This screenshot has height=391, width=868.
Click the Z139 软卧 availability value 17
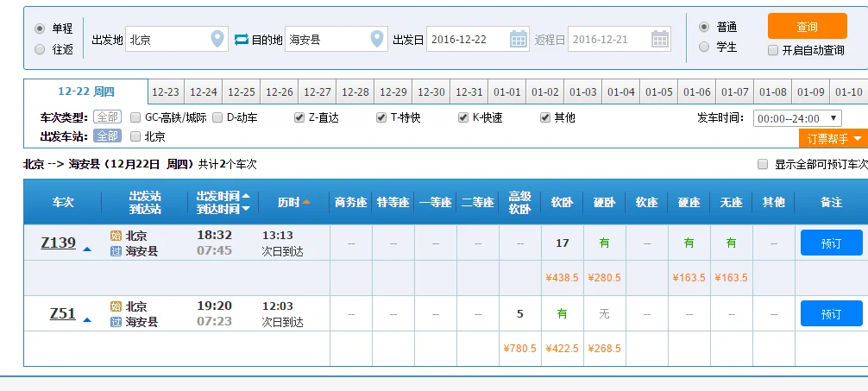pyautogui.click(x=562, y=243)
